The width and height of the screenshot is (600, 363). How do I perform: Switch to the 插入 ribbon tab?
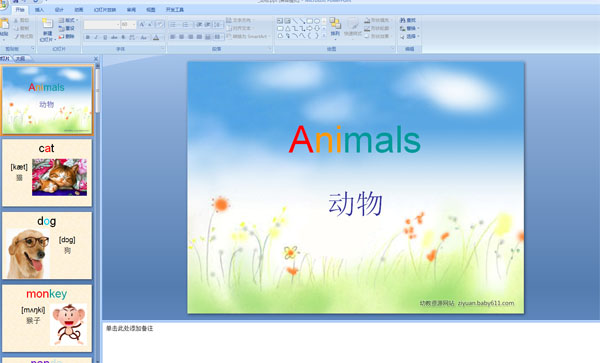click(39, 10)
